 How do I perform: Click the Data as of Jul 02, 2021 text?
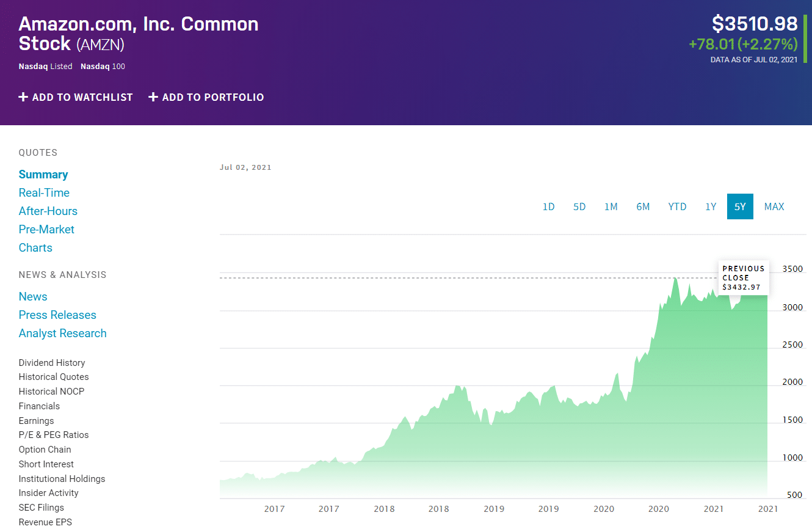[x=754, y=60]
